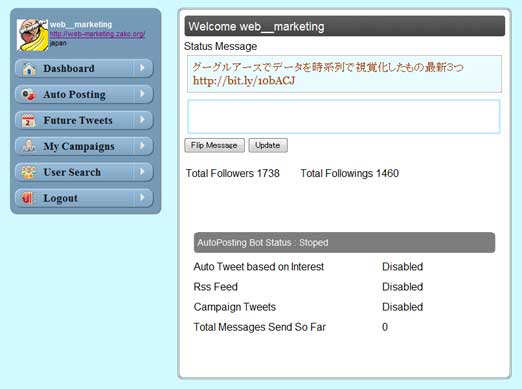
Task: Focus the empty status message text box
Action: point(344,117)
